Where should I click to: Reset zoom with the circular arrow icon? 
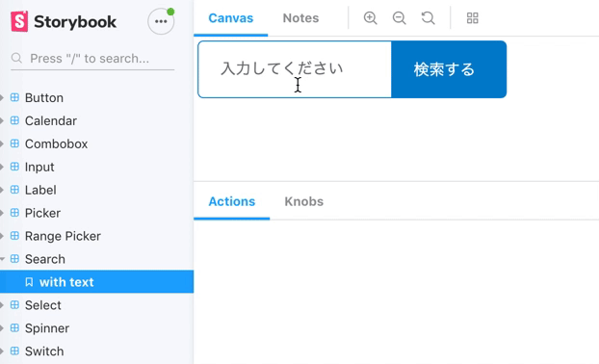click(x=428, y=18)
